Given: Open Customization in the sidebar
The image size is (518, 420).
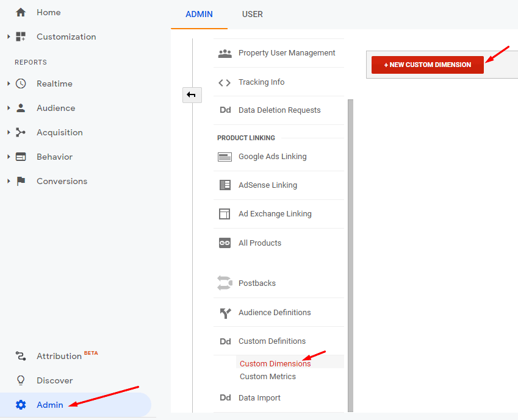Looking at the screenshot, I should pos(66,37).
